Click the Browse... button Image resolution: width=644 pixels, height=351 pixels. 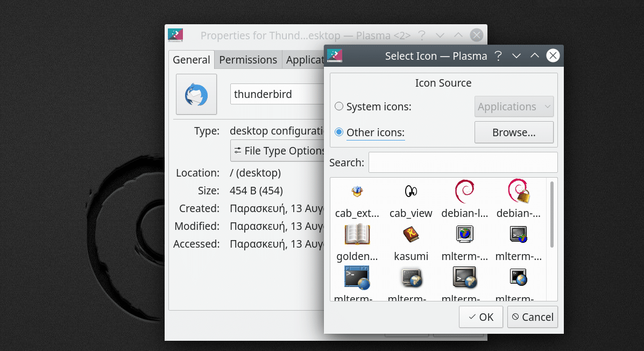pos(514,132)
